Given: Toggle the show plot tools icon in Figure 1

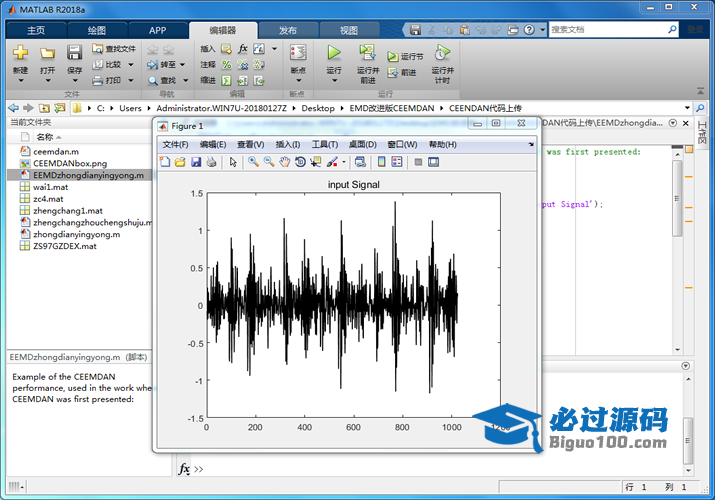Looking at the screenshot, I should pyautogui.click(x=434, y=162).
